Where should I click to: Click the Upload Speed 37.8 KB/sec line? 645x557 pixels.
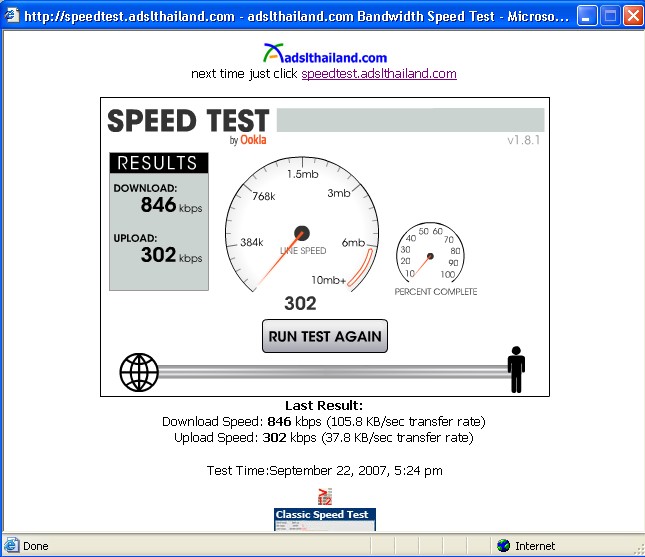[324, 437]
